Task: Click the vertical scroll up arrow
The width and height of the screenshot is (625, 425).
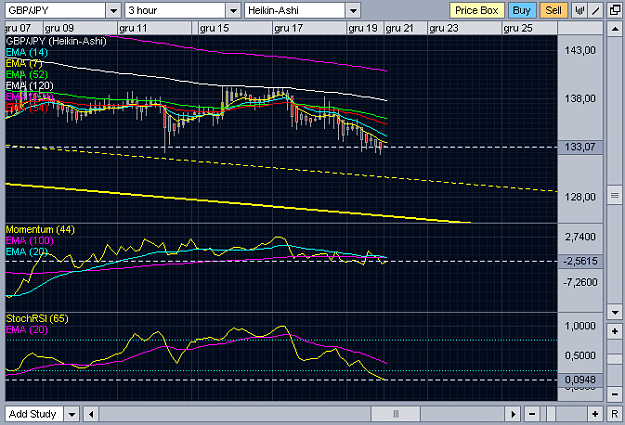Action: click(x=615, y=29)
